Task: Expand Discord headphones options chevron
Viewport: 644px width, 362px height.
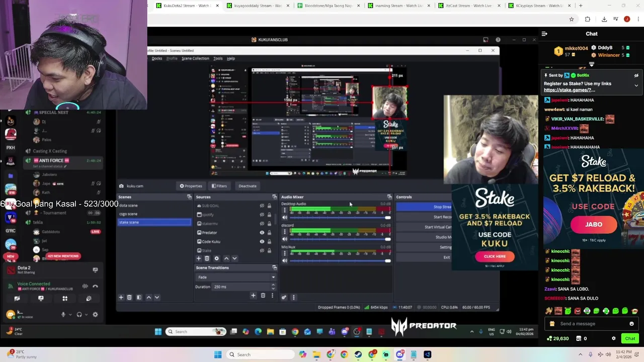Action: (x=86, y=315)
